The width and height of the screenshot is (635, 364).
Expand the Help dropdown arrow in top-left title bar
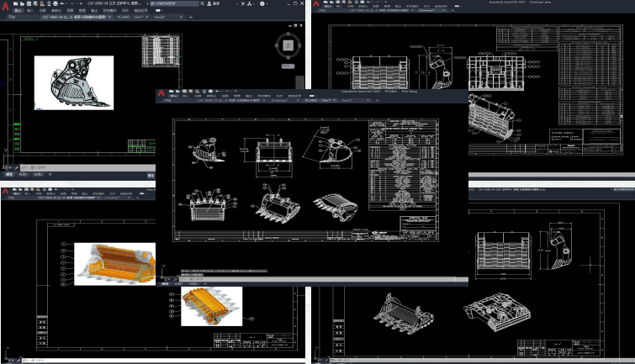tap(268, 3)
